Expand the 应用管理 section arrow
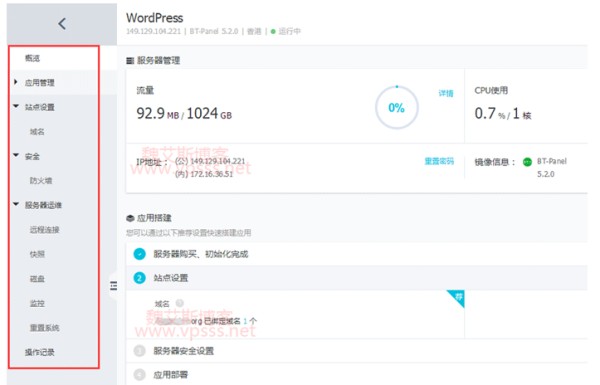This screenshot has width=600, height=385. click(x=16, y=82)
